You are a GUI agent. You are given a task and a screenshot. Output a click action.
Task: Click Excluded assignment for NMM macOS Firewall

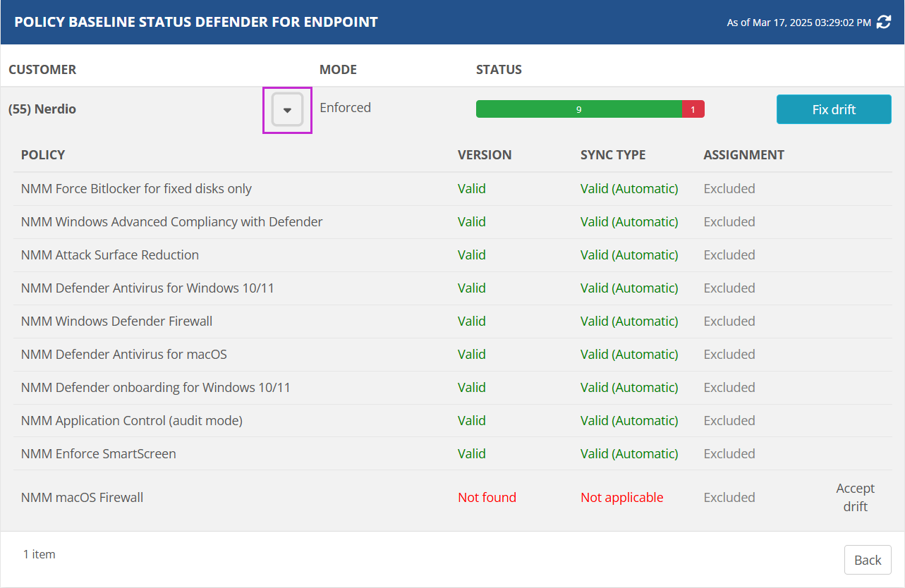coord(729,497)
